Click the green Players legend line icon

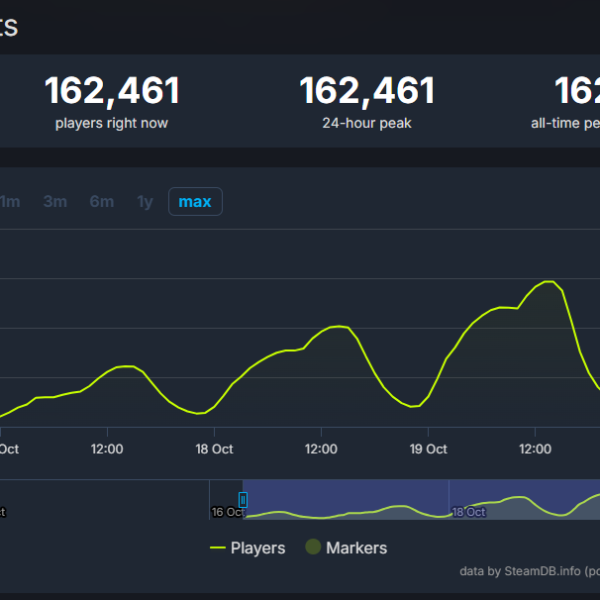coord(217,548)
